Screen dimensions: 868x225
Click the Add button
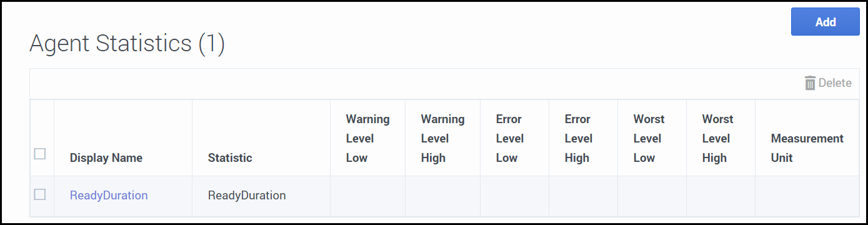pyautogui.click(x=825, y=22)
